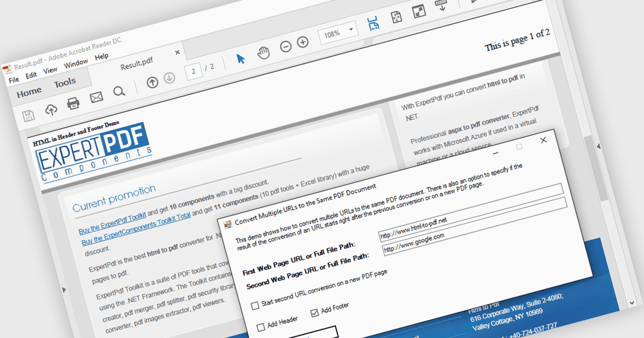The width and height of the screenshot is (644, 338).
Task: Activate the Hand pan tool
Action: pos(263,53)
